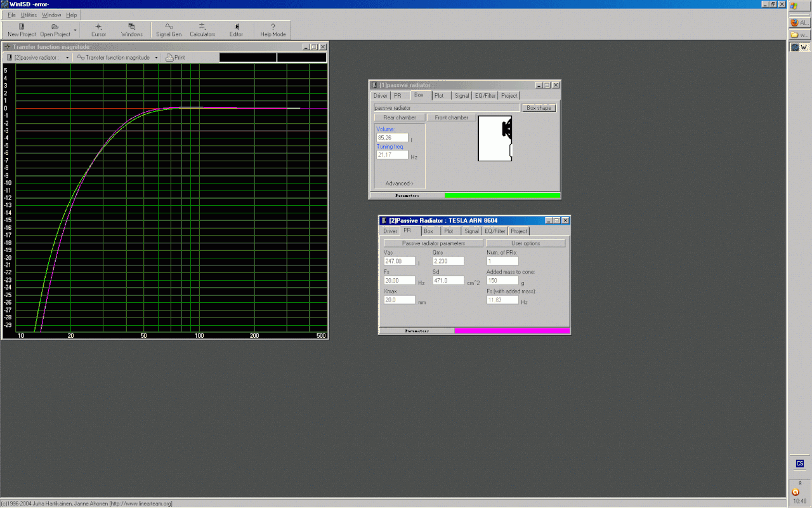
Task: Open the Calculators tool
Action: pos(202,27)
